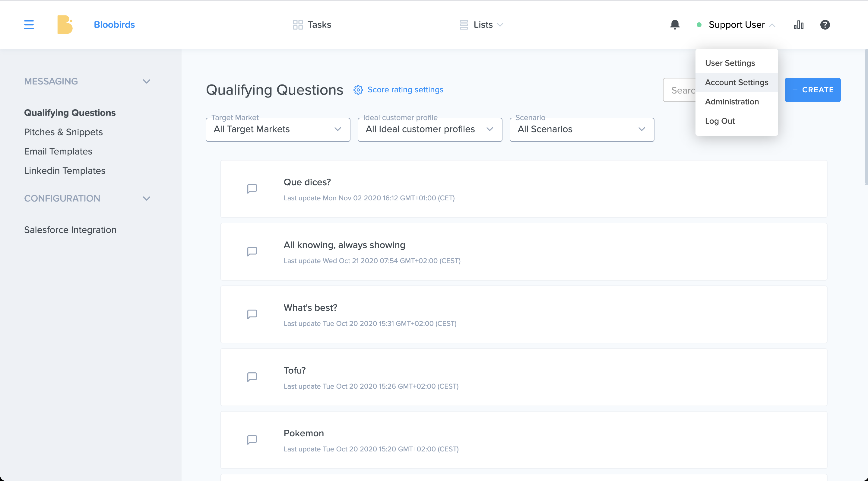This screenshot has width=868, height=481.
Task: Open the bar chart dashboards icon
Action: (798, 25)
